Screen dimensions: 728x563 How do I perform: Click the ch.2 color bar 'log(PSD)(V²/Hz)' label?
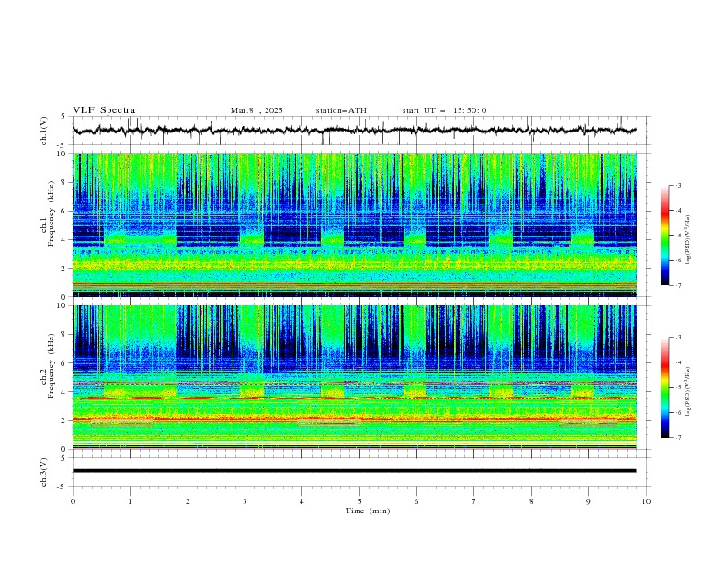pos(688,391)
